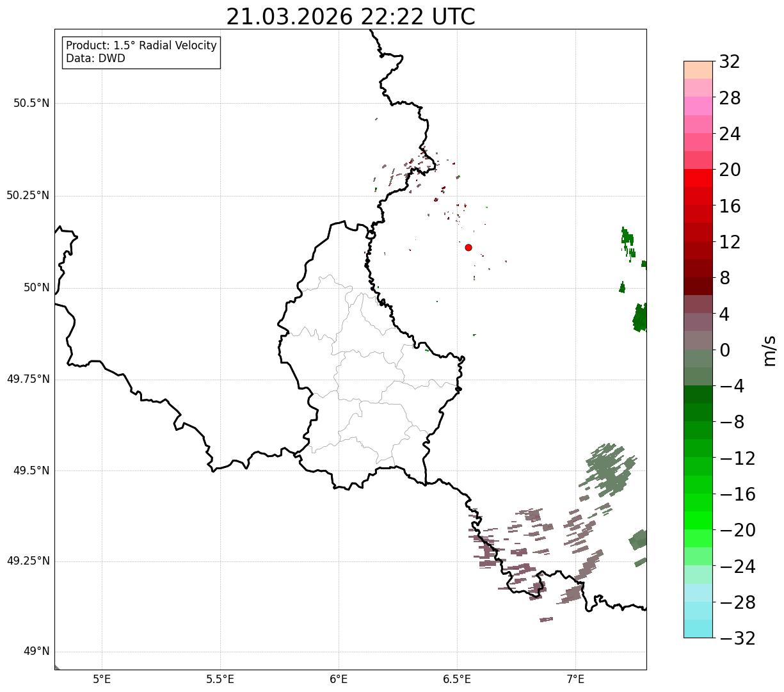The image size is (784, 692).
Task: Click the colorbar tick label 16
Action: [730, 206]
